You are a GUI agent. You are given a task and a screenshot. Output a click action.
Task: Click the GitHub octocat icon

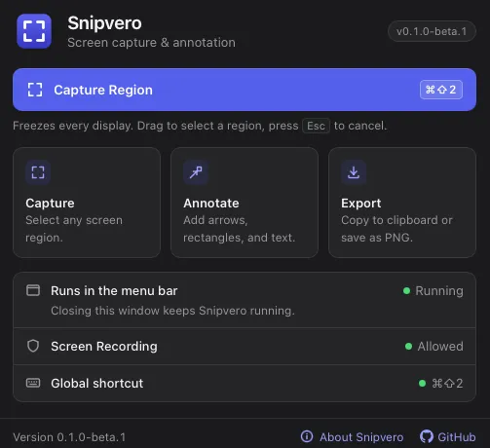point(427,436)
